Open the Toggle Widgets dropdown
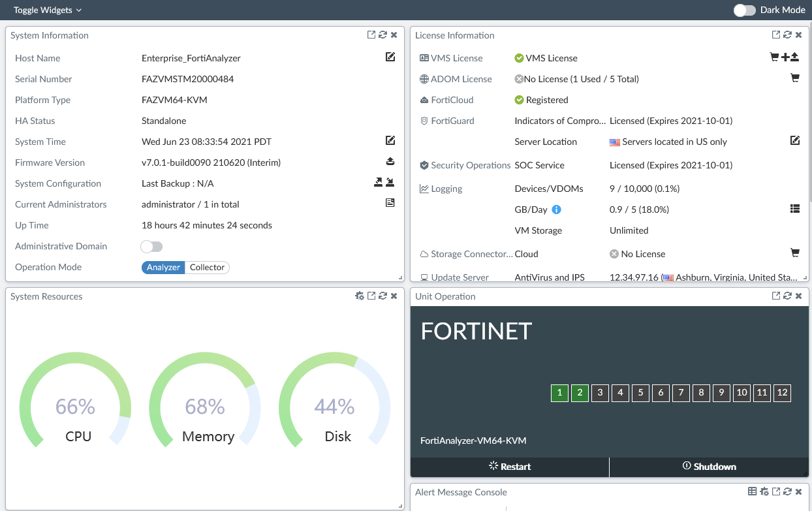 click(x=46, y=10)
